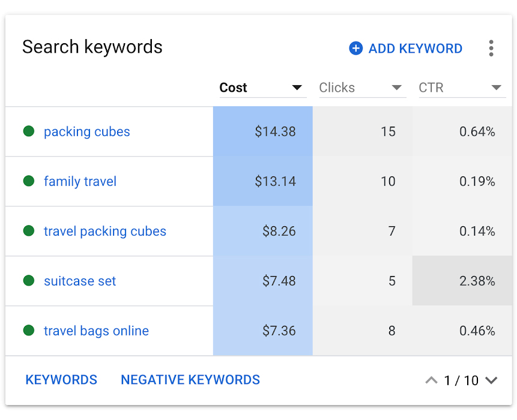Click the ADD KEYWORD button
The width and height of the screenshot is (517, 420).
(405, 49)
